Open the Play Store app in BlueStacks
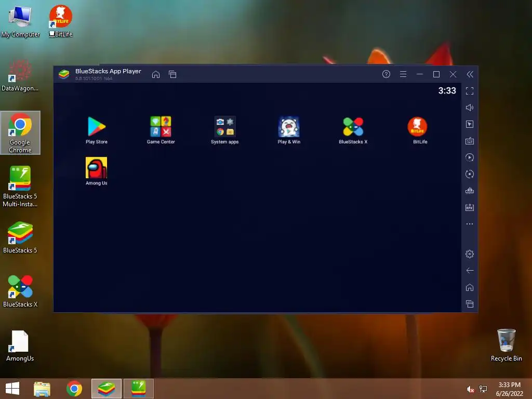The image size is (532, 399). 97,130
